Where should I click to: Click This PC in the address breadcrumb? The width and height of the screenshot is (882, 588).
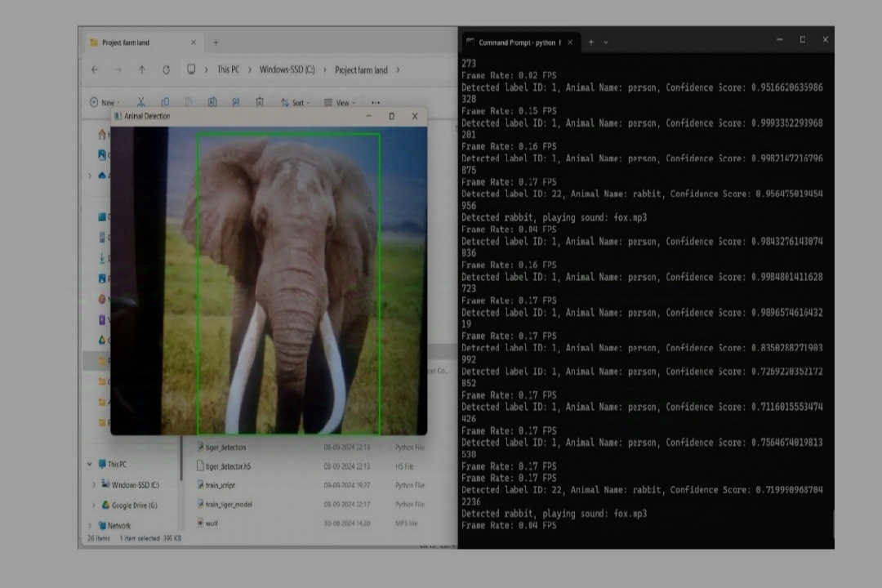point(229,69)
